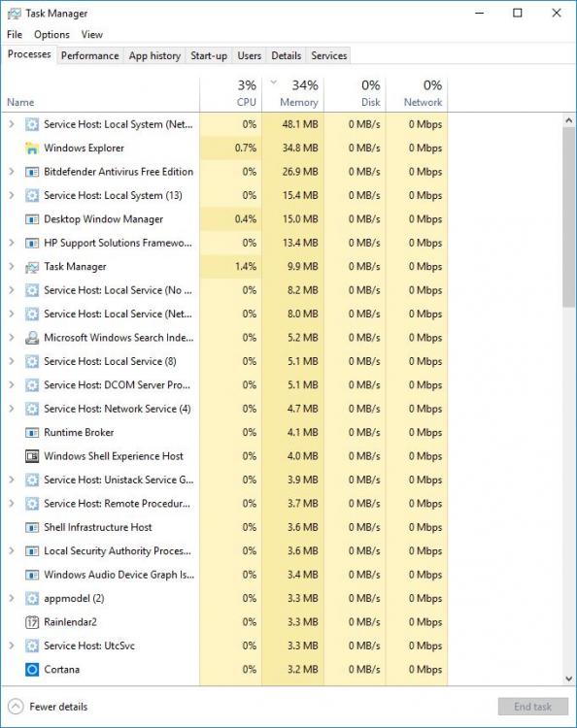Switch to the Users tab
Screen dimensions: 577x728
[249, 55]
